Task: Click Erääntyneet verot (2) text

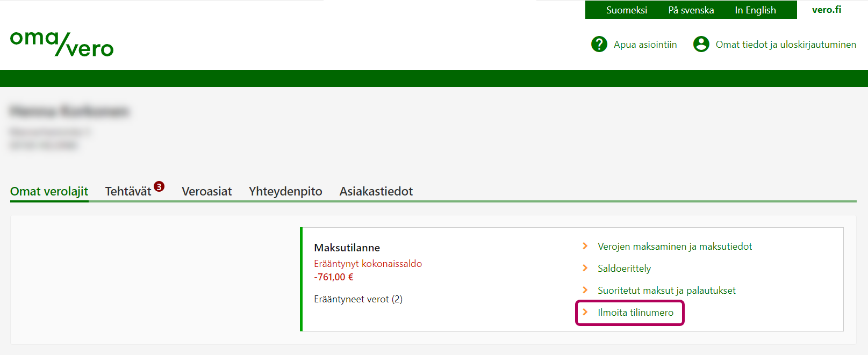Action: pos(358,299)
